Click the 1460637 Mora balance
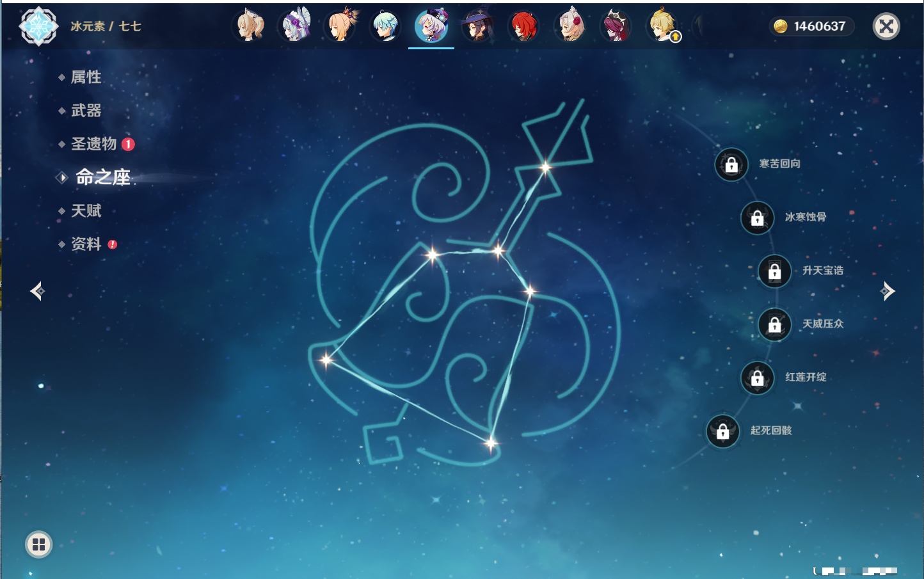Viewport: 924px width, 579px height. (820, 26)
